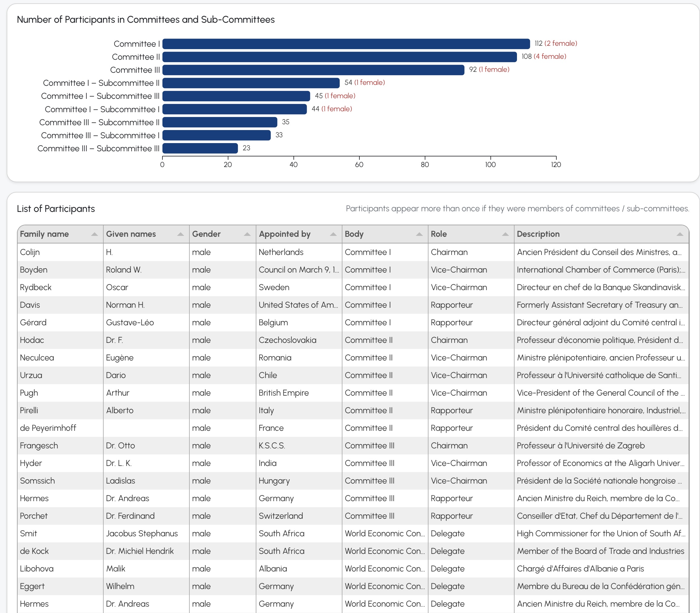The image size is (700, 613).
Task: Click Role column sort triangle
Action: tap(505, 234)
